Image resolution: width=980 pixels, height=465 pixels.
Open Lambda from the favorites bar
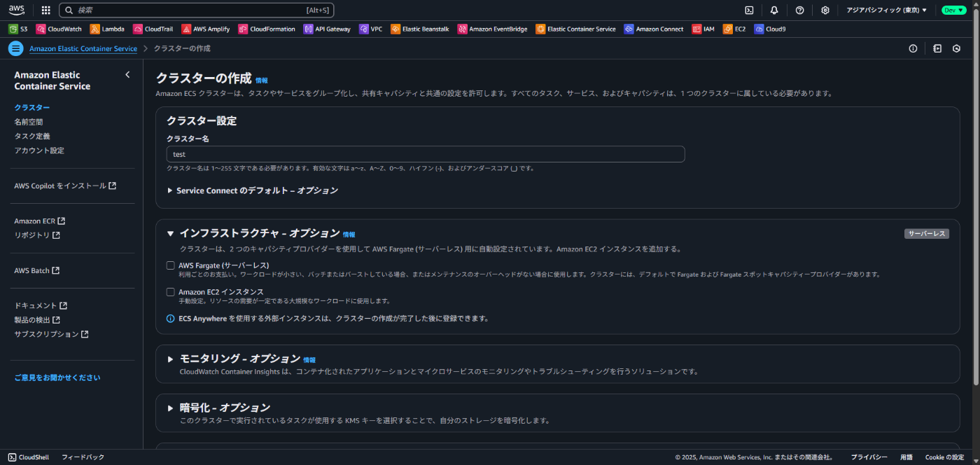[107, 29]
